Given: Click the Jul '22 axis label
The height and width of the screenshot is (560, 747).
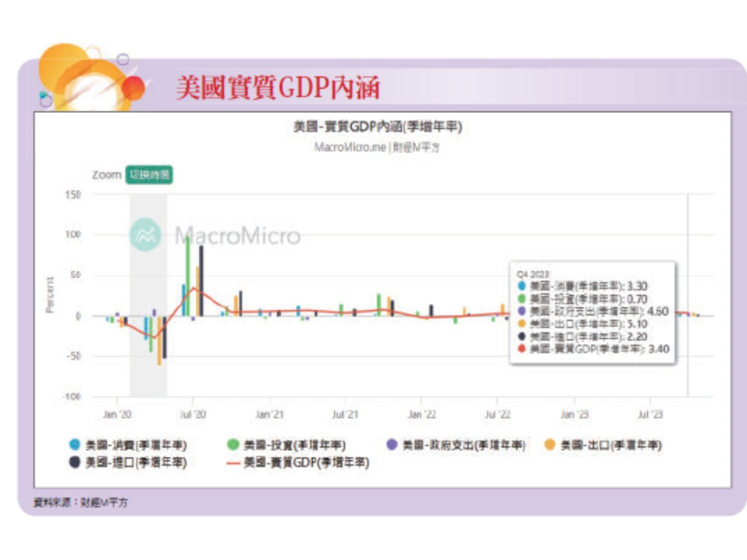Looking at the screenshot, I should coord(498,414).
